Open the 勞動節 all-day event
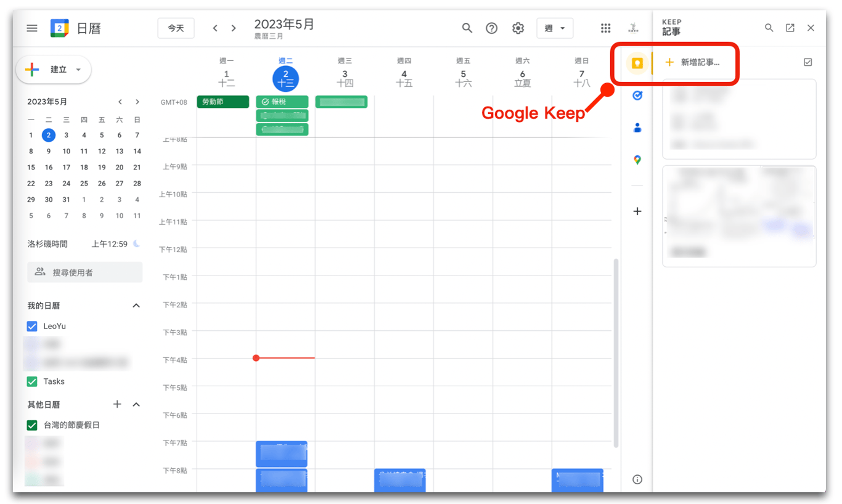This screenshot has width=842, height=504. (x=223, y=102)
